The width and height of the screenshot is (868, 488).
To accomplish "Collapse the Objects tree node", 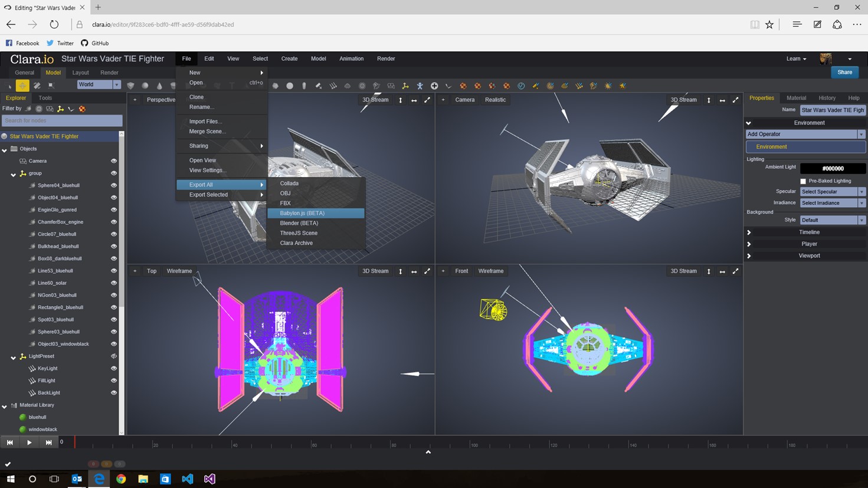I will click(x=5, y=149).
